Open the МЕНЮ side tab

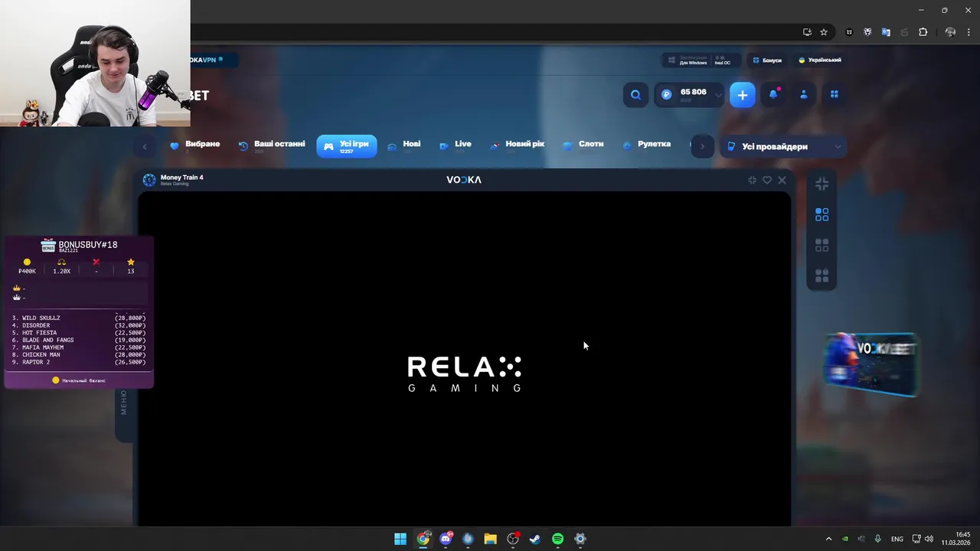click(124, 403)
